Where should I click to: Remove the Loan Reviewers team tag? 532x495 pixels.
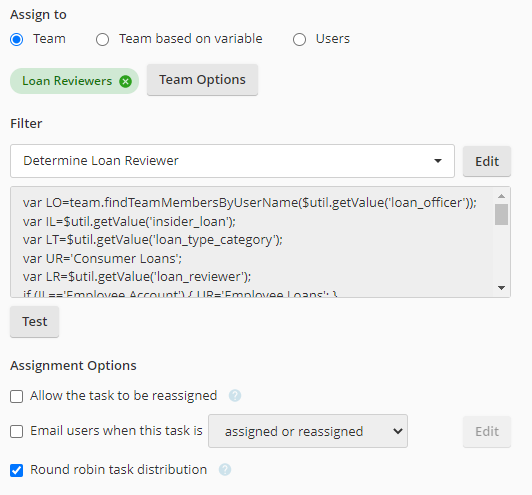click(126, 81)
